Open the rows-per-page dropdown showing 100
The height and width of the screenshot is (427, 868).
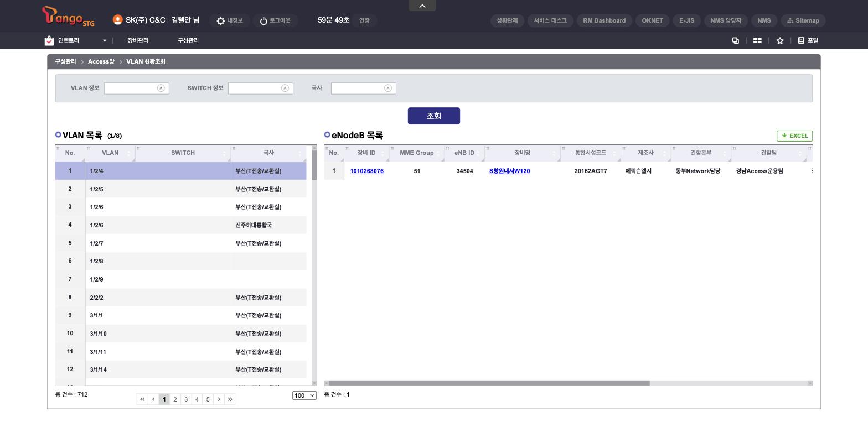[x=304, y=395]
